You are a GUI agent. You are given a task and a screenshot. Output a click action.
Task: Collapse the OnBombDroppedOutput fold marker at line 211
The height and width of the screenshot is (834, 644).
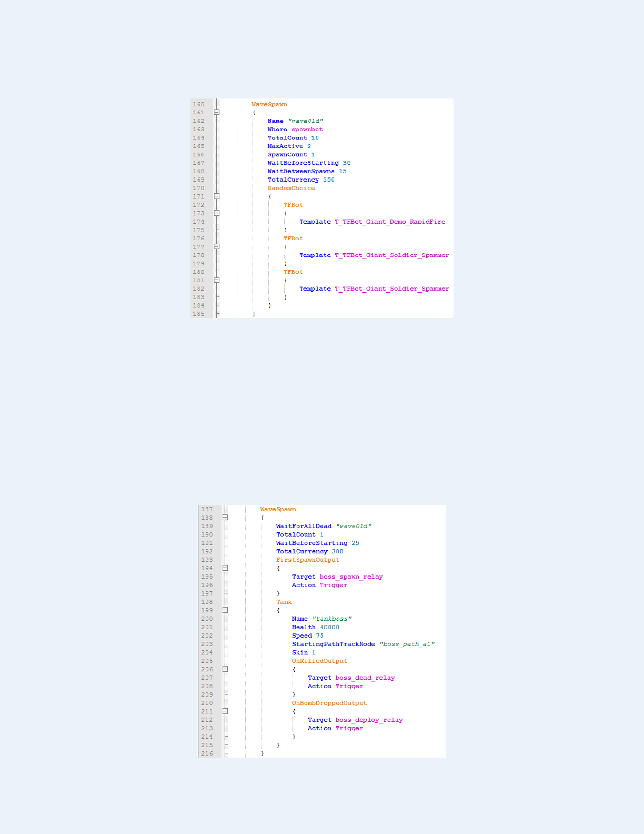(x=225, y=711)
